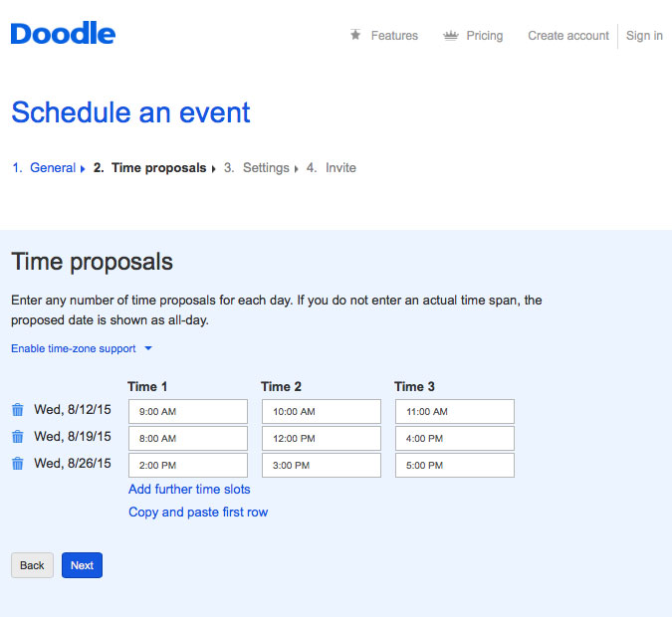Image resolution: width=672 pixels, height=617 pixels.
Task: Click the 11:00 AM time field
Action: (x=454, y=412)
